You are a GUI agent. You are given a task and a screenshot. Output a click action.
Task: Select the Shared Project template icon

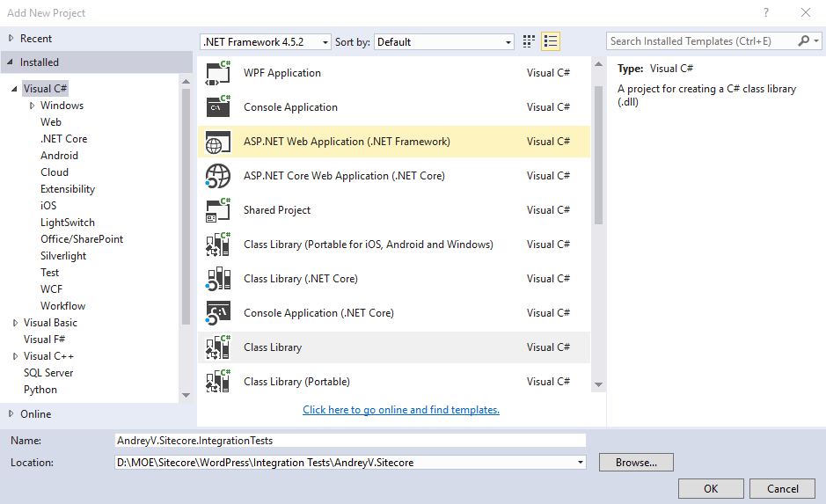coord(217,210)
